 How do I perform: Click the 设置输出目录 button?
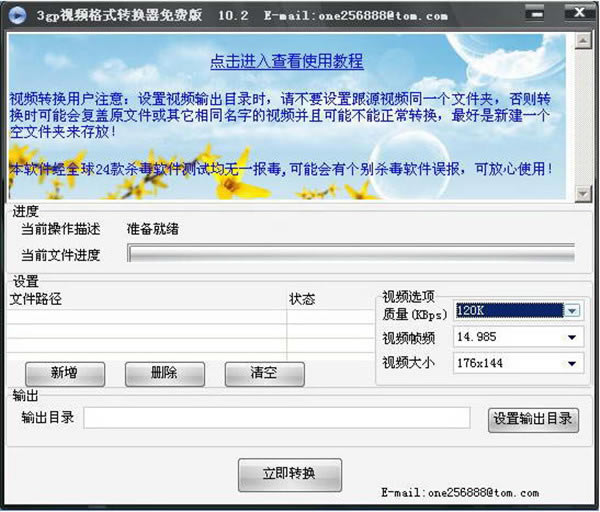click(533, 420)
